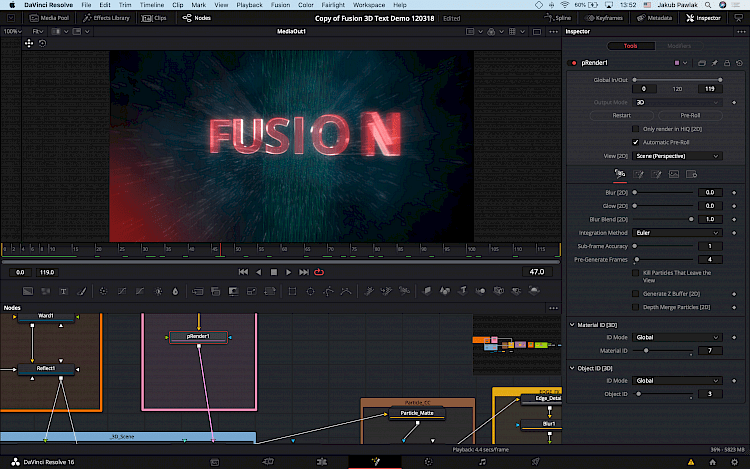Pin the pRender1 inspector controls
The image size is (750, 469).
714,63
